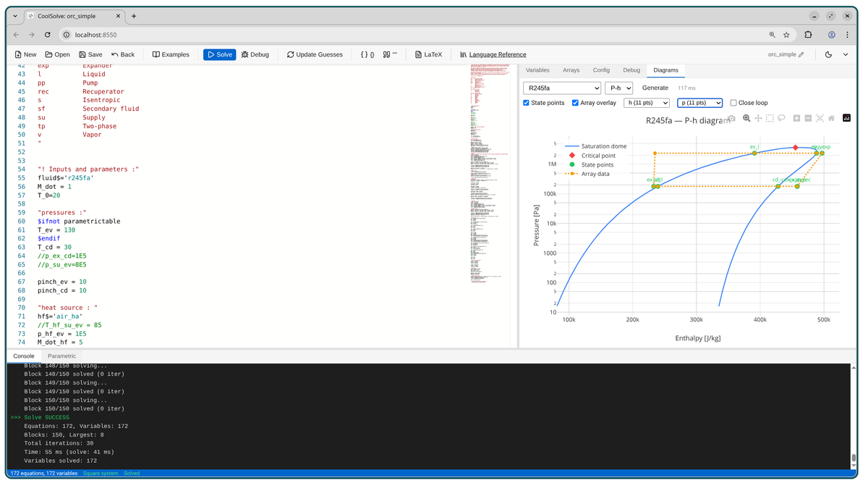Open the LaTeX export
868x488 pixels.
[428, 54]
